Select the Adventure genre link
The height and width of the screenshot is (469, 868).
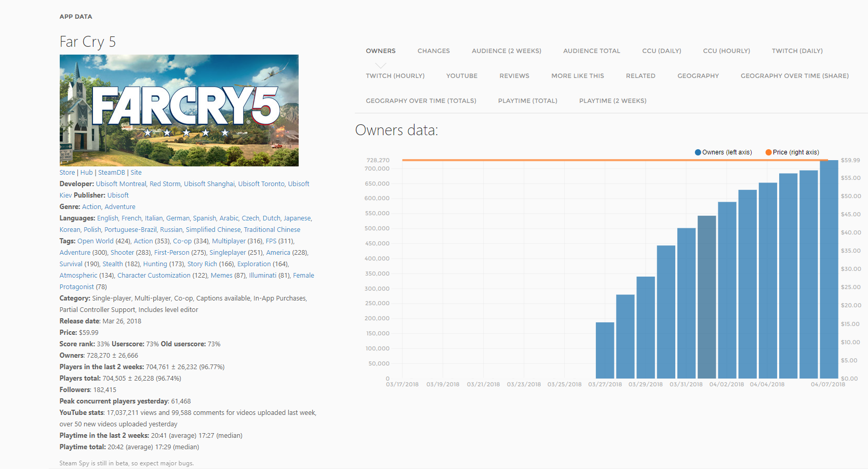coord(120,207)
